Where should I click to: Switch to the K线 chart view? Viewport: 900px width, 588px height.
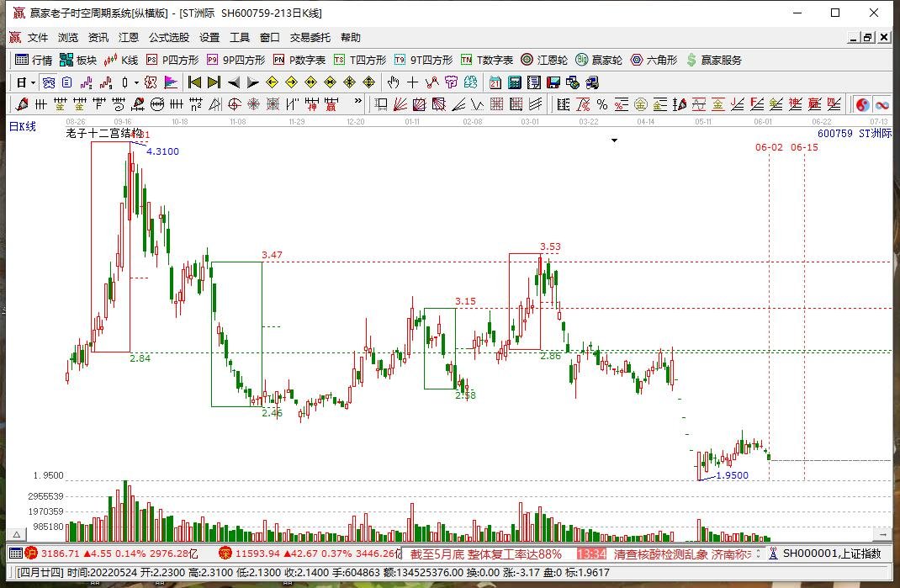[121, 60]
